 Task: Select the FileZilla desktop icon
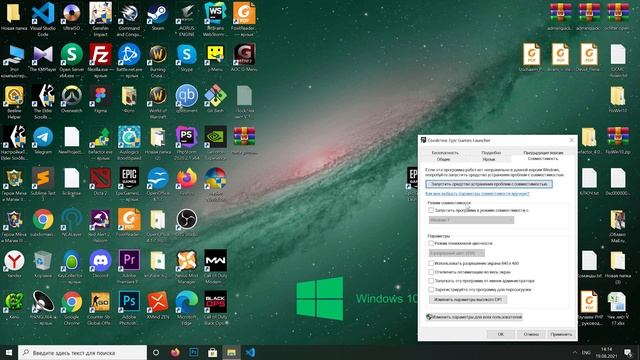[100, 60]
